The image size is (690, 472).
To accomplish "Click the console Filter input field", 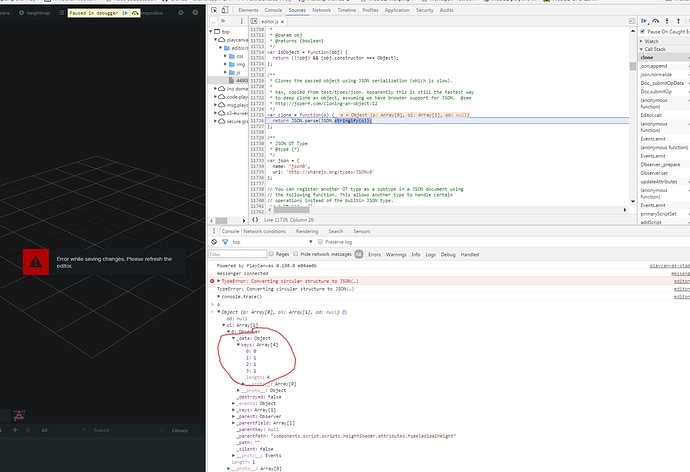I will coord(233,254).
